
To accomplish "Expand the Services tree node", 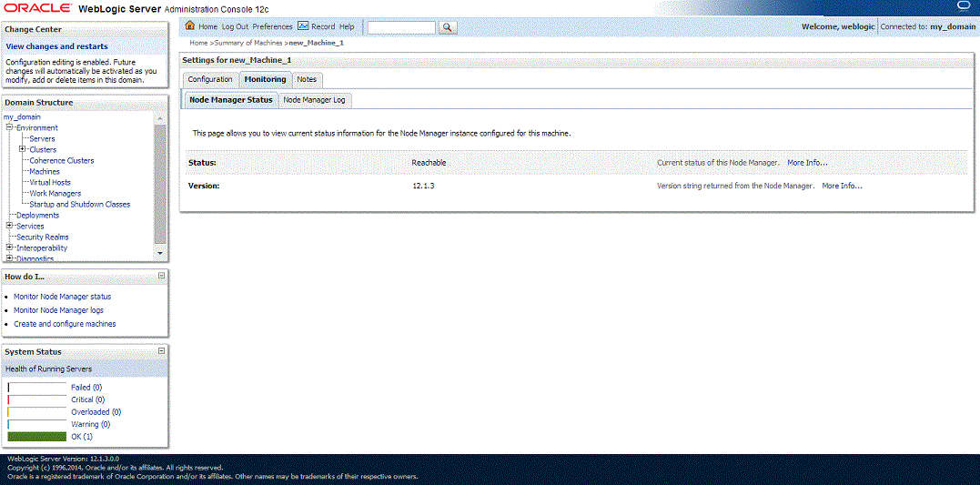I will [x=9, y=227].
